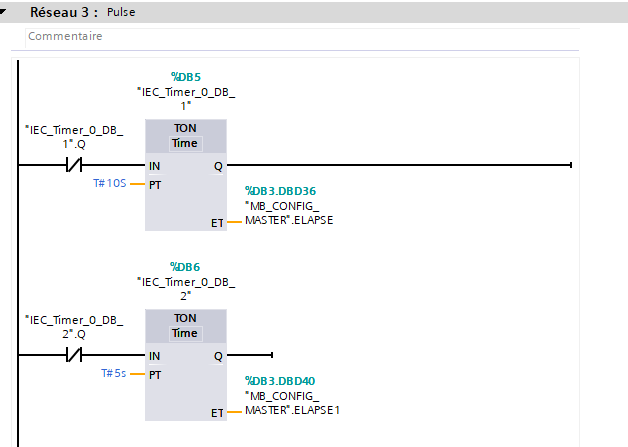Select the first TON timer block header
This screenshot has height=447, width=628.
coord(185,128)
